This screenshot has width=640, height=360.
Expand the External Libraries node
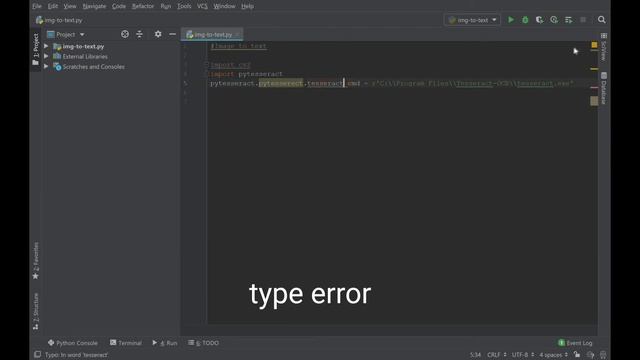pyautogui.click(x=46, y=56)
